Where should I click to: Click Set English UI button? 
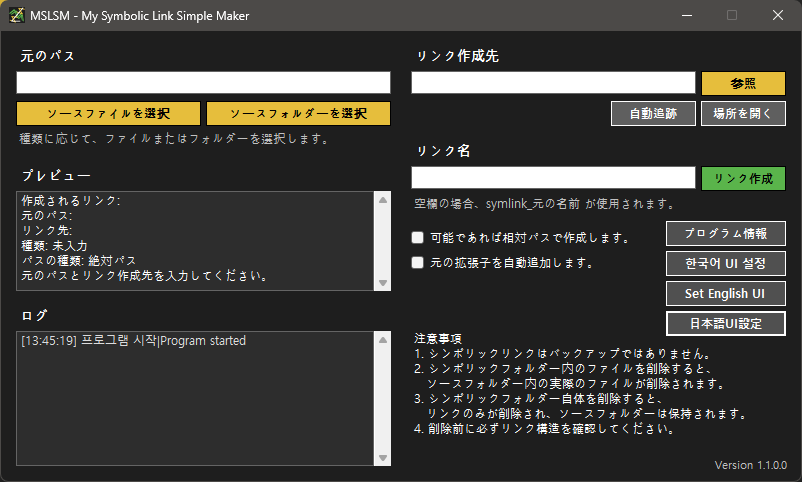[726, 294]
